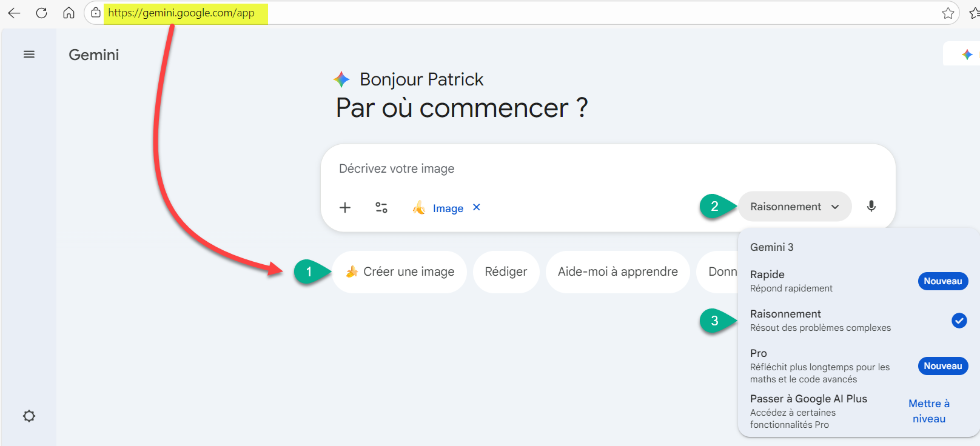The width and height of the screenshot is (980, 446).
Task: Go to the browser home page icon
Action: pyautogui.click(x=69, y=13)
